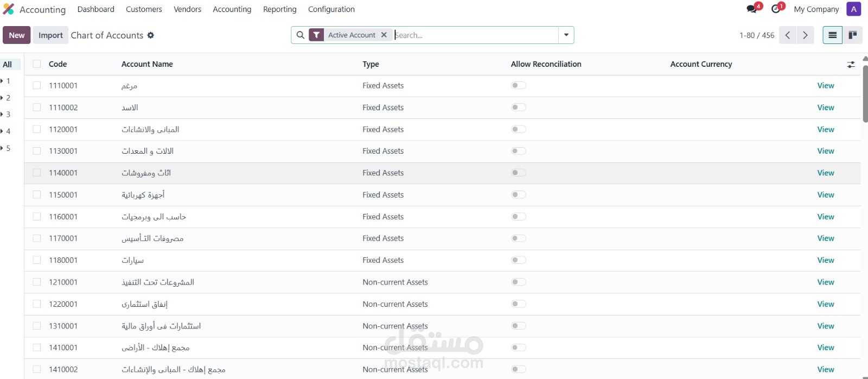Viewport: 868px width, 379px height.
Task: Select all rows with the header checkbox
Action: (37, 64)
